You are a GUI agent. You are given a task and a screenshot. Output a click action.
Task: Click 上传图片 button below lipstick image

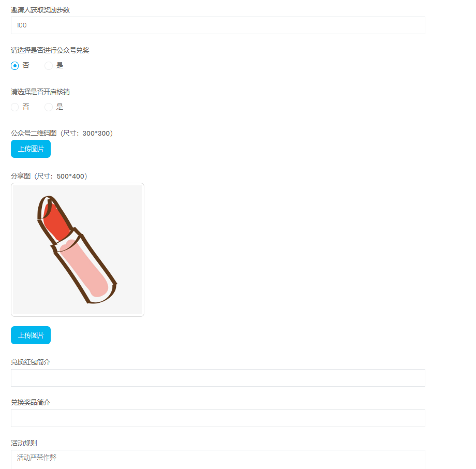pyautogui.click(x=31, y=335)
